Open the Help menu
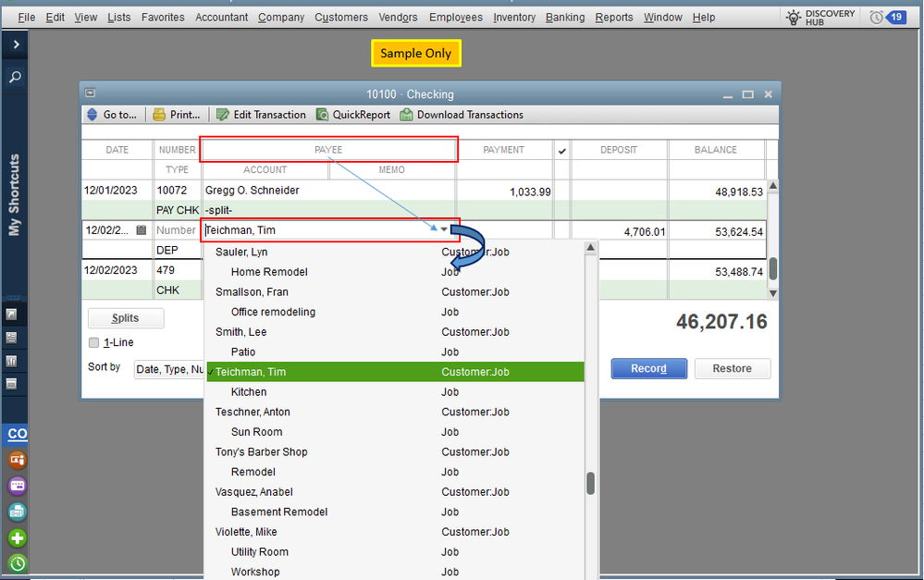Screen dimensions: 924x580 pos(704,18)
